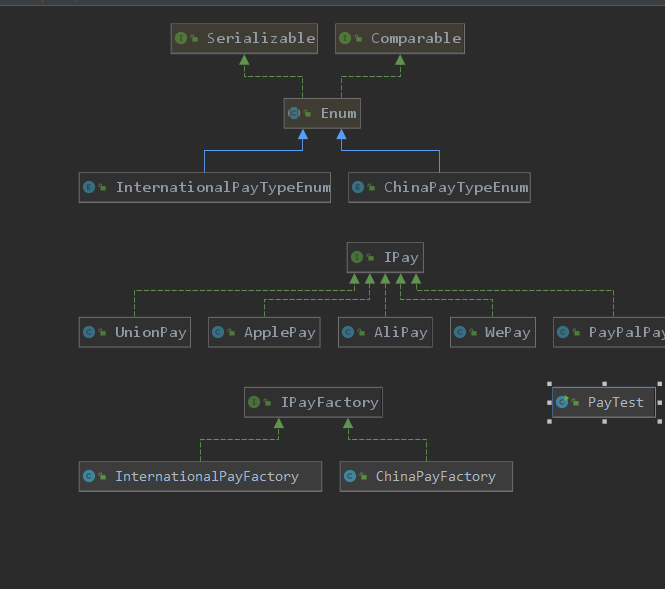Click the interface icon on Comparable node
The height and width of the screenshot is (589, 665).
[x=345, y=39]
